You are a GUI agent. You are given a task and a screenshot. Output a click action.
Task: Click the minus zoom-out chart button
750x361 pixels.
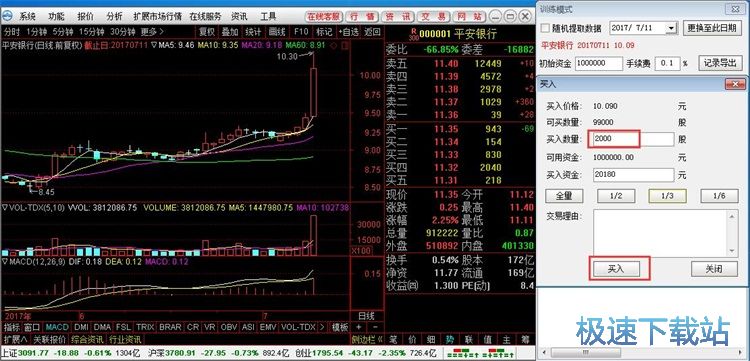click(x=375, y=327)
